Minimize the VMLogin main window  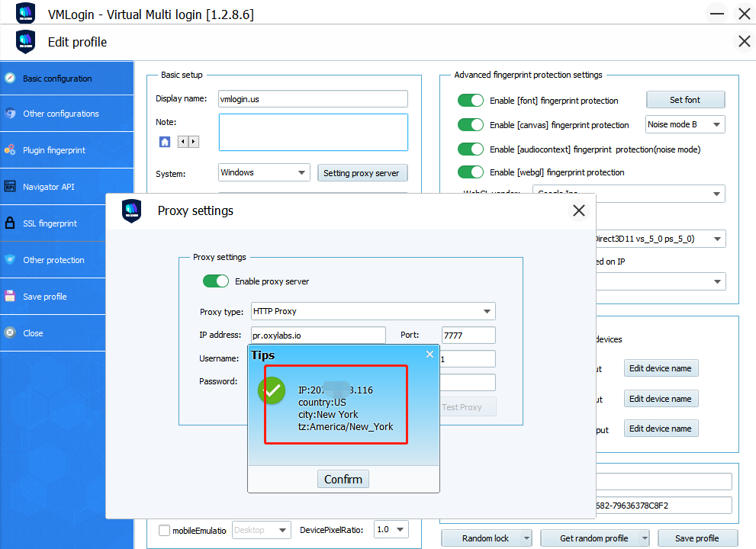click(x=717, y=14)
